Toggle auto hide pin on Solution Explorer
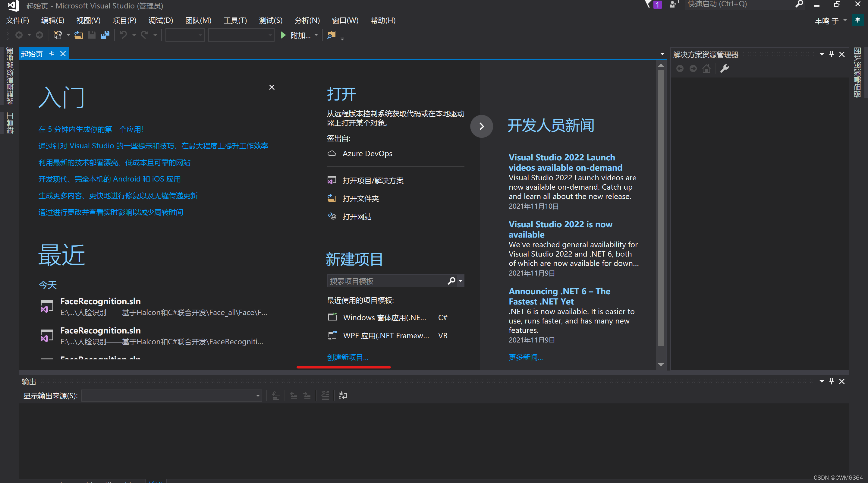Viewport: 868px width, 483px height. 831,54
